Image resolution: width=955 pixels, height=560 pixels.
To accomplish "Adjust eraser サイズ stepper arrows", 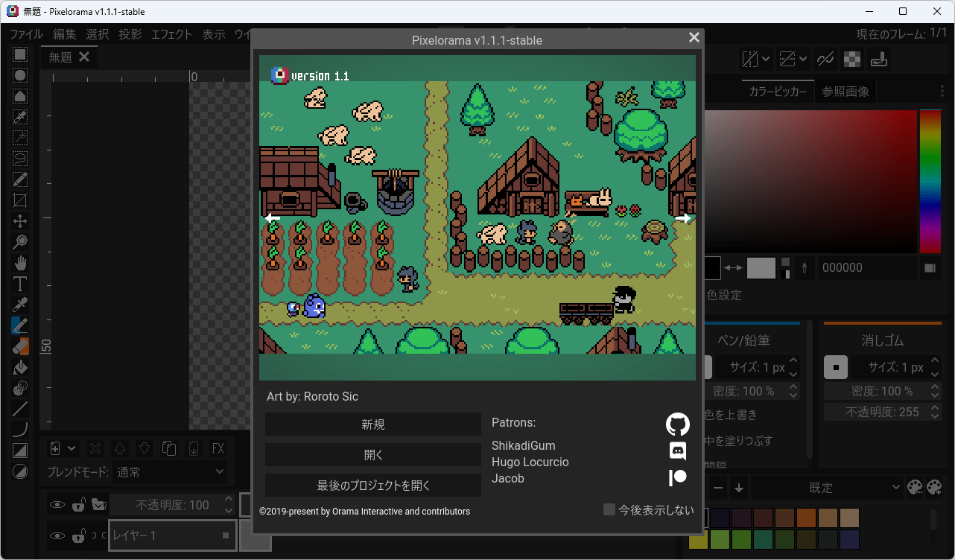I will coord(936,367).
